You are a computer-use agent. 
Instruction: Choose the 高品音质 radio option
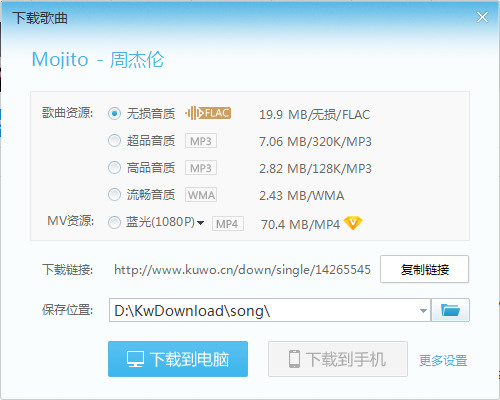point(114,168)
